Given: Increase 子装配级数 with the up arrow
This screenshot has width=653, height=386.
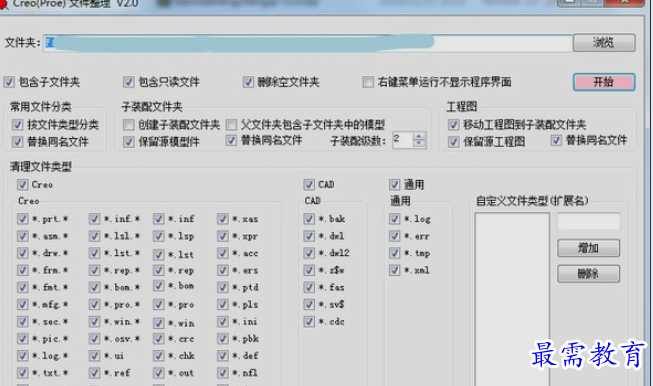Looking at the screenshot, I should (419, 136).
